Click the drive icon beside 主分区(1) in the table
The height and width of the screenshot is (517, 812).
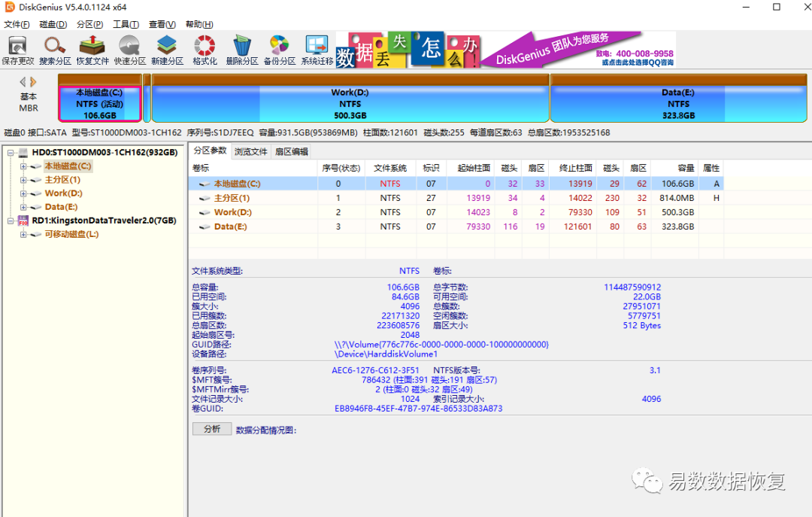pyautogui.click(x=205, y=198)
